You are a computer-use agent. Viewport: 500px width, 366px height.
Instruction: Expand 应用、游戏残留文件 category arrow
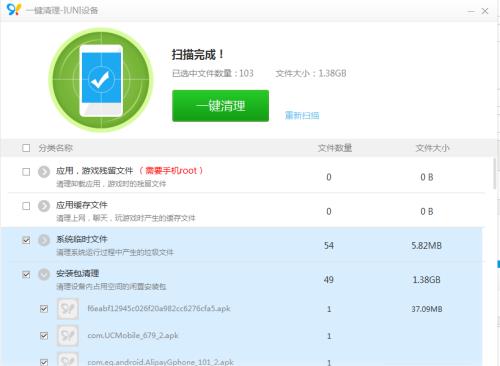click(44, 172)
